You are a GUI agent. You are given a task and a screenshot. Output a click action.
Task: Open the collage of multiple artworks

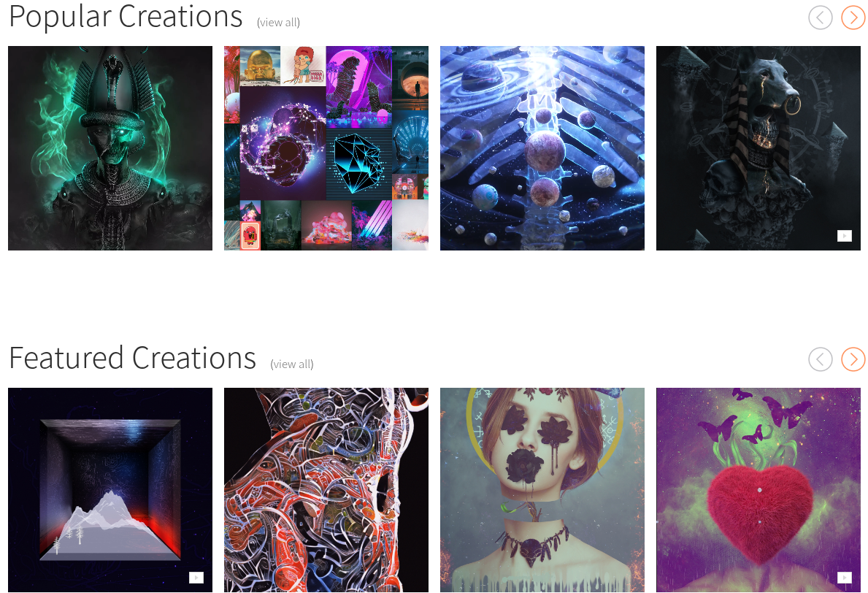(326, 148)
